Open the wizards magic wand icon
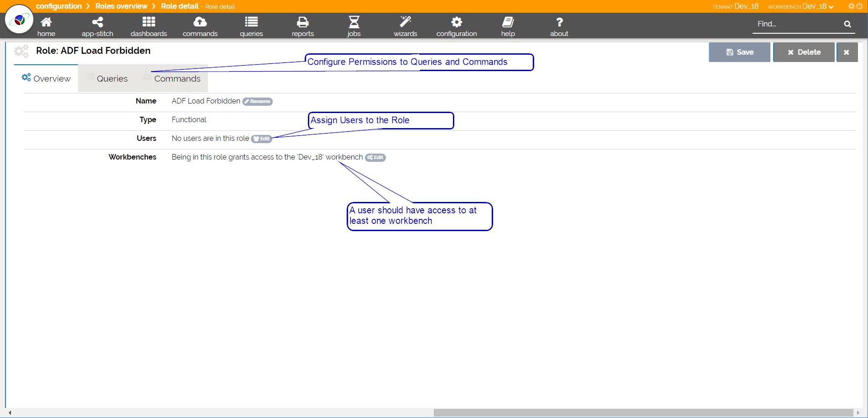The image size is (868, 418). (405, 22)
